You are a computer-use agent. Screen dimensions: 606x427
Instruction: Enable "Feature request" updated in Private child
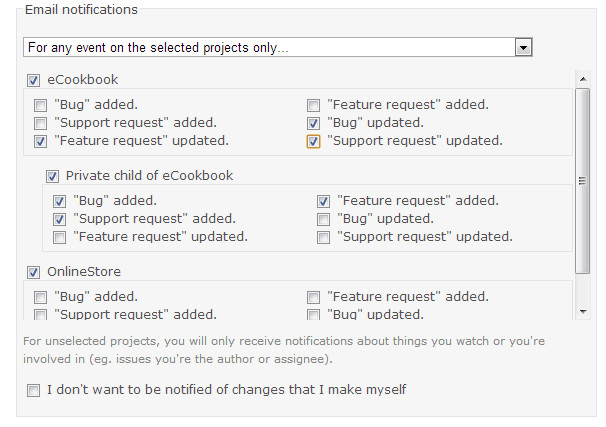click(x=60, y=237)
